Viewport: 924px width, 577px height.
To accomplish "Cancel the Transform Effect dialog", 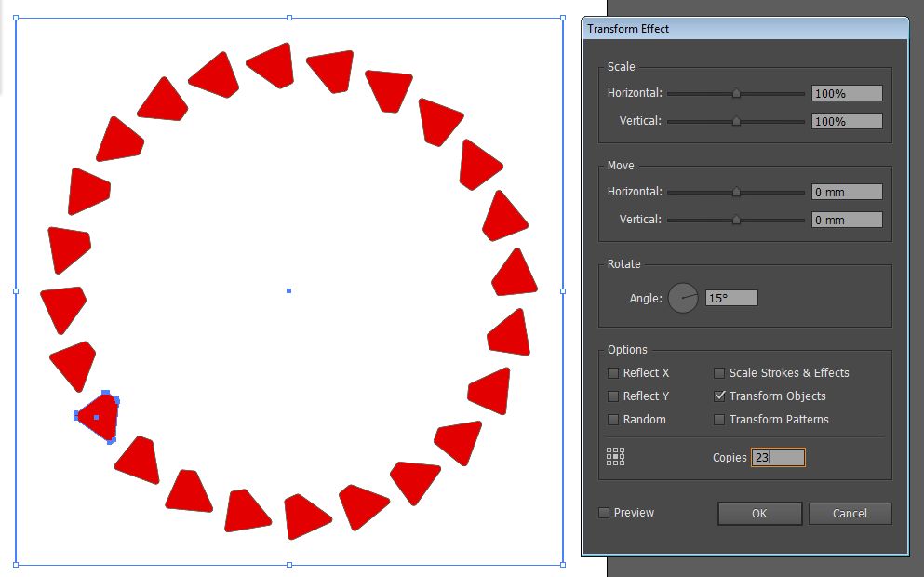I will (850, 514).
